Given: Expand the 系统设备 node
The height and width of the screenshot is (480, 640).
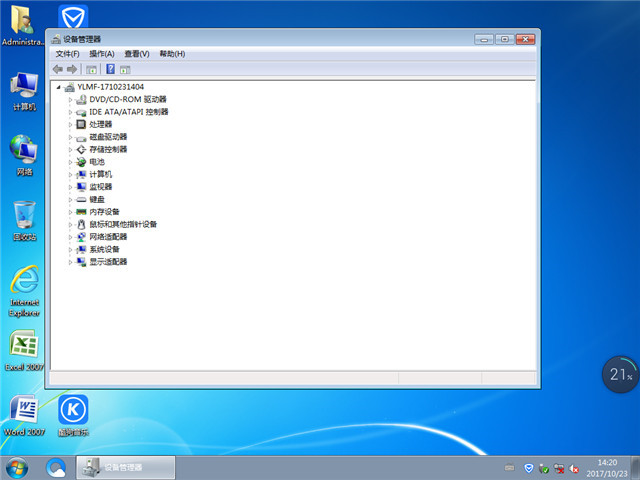Looking at the screenshot, I should click(x=70, y=250).
